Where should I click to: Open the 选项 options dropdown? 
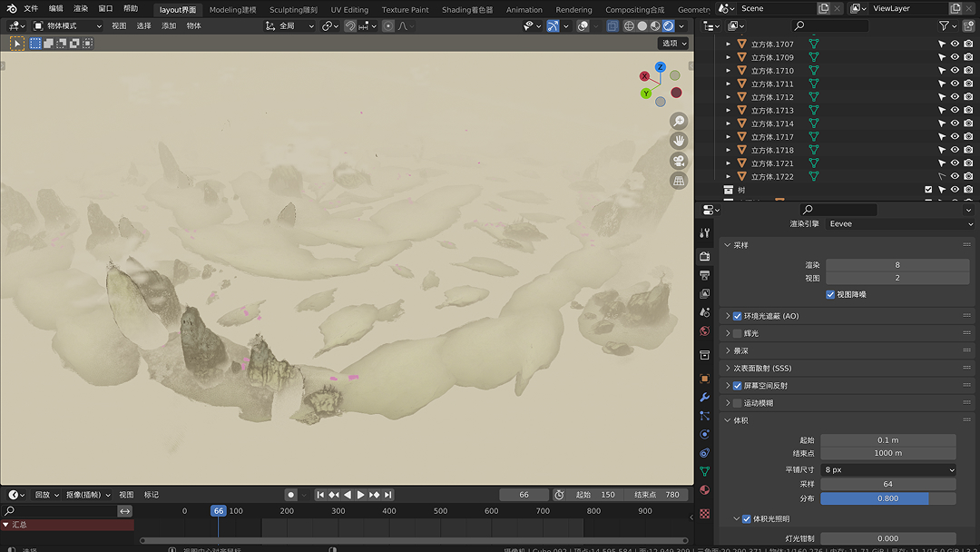pyautogui.click(x=673, y=44)
